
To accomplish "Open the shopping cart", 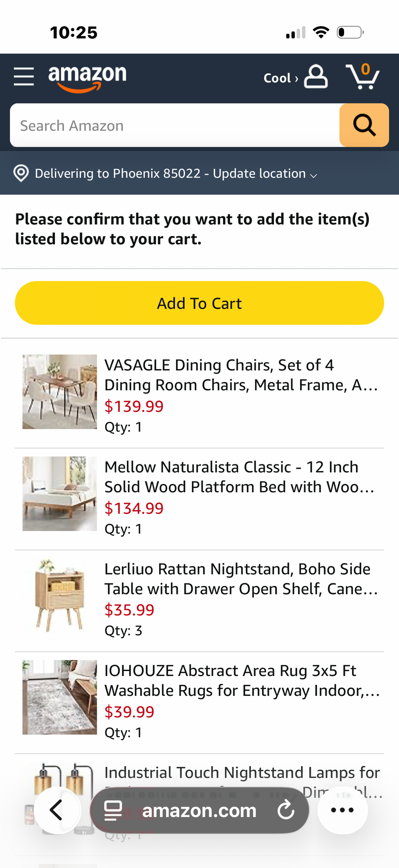I will pos(363,76).
